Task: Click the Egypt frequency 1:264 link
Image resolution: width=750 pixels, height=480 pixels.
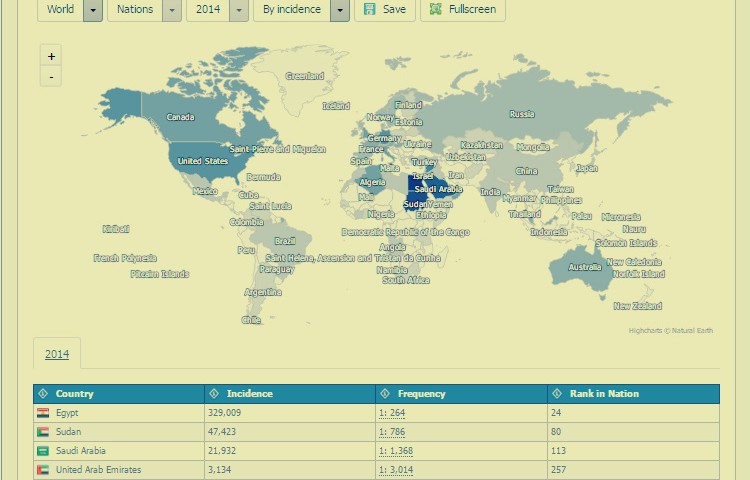Action: (391, 413)
